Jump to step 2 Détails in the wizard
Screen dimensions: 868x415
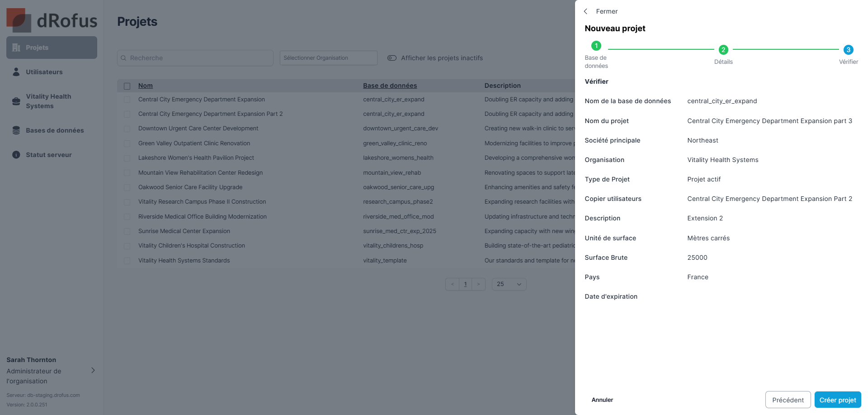click(x=723, y=50)
